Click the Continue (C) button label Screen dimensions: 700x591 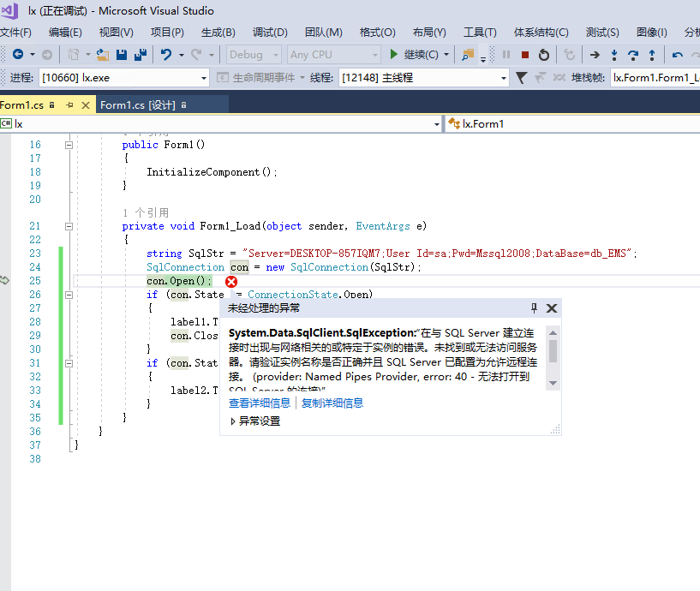click(421, 55)
